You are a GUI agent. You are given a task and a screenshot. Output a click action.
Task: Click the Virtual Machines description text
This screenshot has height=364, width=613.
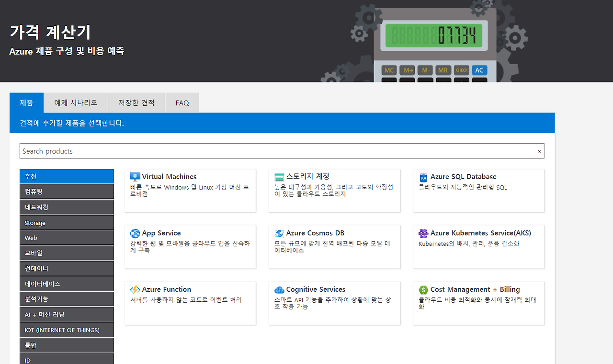[x=190, y=191]
